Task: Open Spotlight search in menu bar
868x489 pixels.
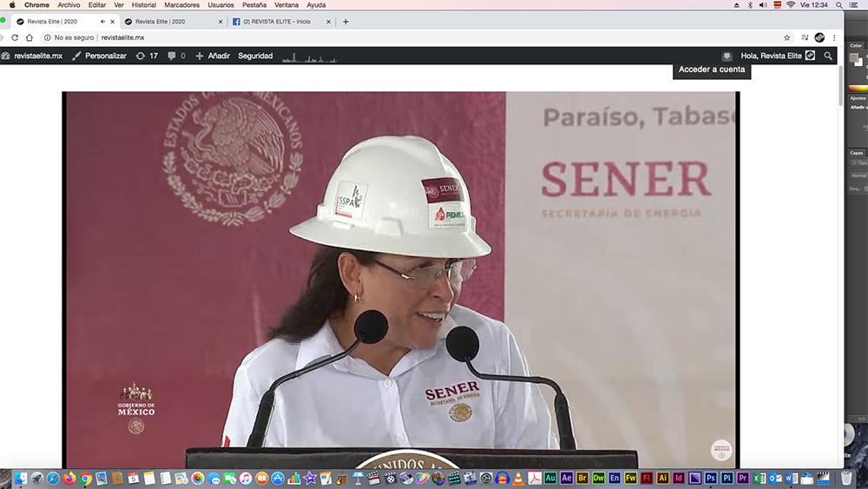Action: [x=839, y=5]
